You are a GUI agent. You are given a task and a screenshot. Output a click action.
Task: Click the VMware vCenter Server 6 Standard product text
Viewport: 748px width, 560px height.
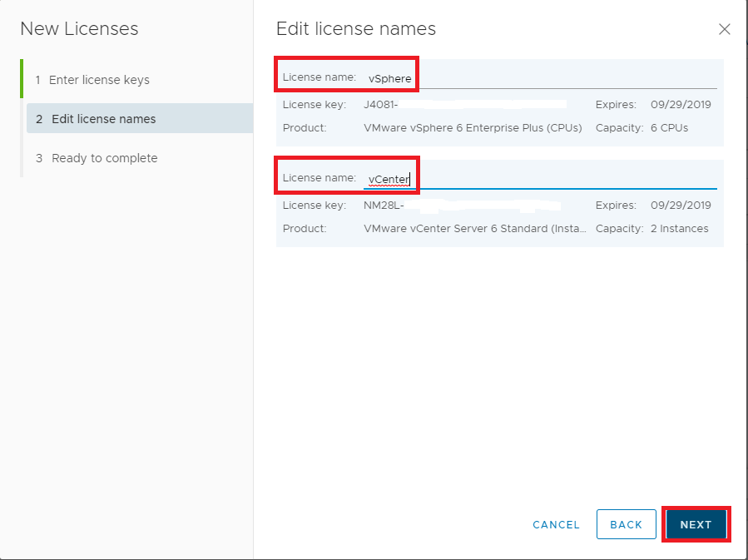474,229
